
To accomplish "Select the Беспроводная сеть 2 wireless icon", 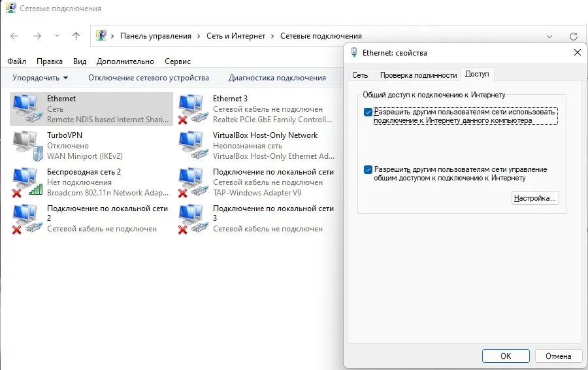I will coord(27,182).
